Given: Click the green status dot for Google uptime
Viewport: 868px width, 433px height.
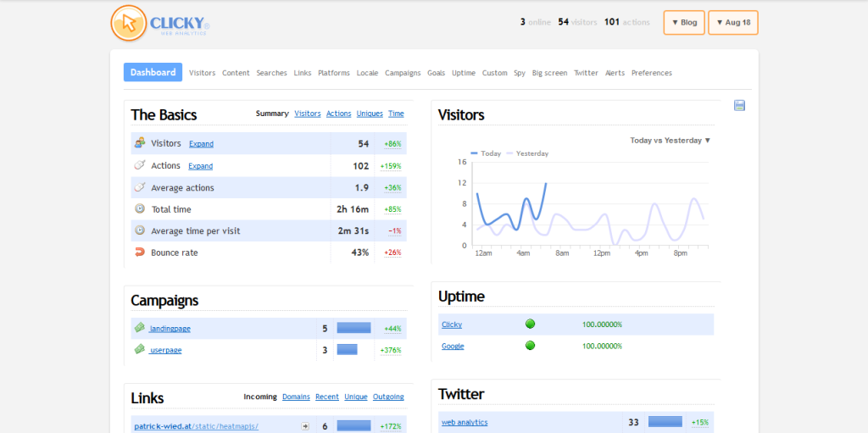Looking at the screenshot, I should click(530, 346).
